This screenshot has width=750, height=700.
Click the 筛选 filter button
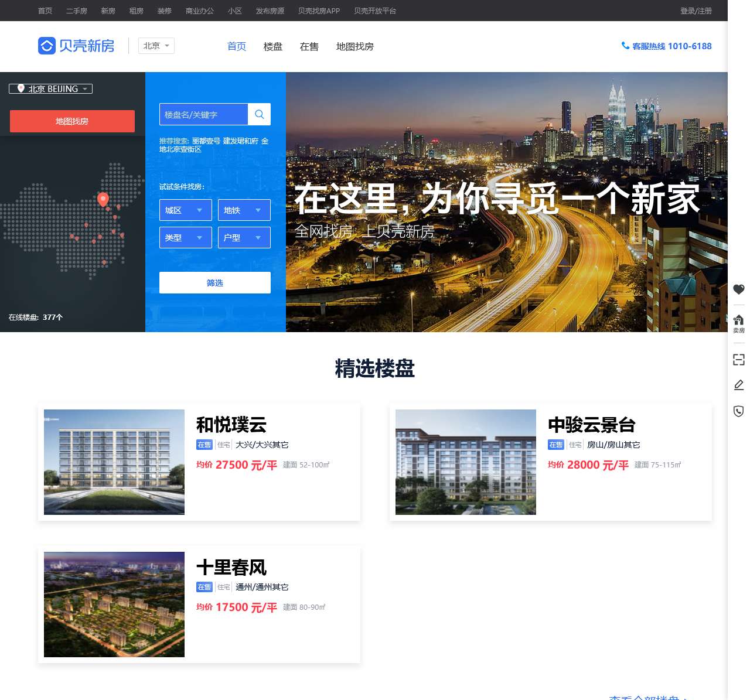[215, 282]
